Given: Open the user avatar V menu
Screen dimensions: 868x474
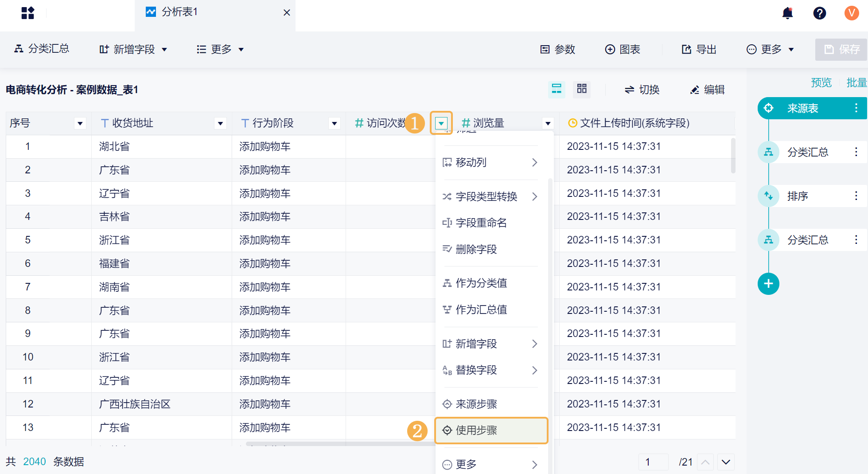Looking at the screenshot, I should (x=851, y=13).
